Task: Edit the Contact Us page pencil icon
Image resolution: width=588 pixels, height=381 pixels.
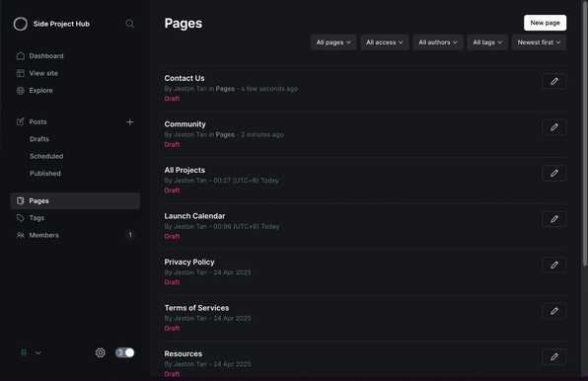Action: coord(553,81)
